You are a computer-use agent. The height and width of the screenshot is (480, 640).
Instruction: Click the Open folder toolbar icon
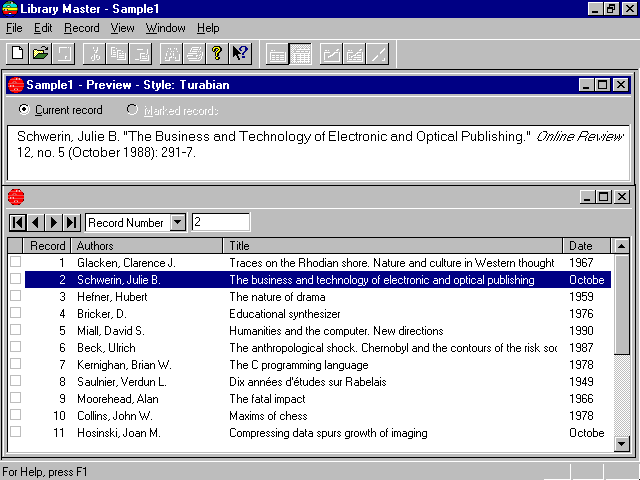(x=40, y=54)
